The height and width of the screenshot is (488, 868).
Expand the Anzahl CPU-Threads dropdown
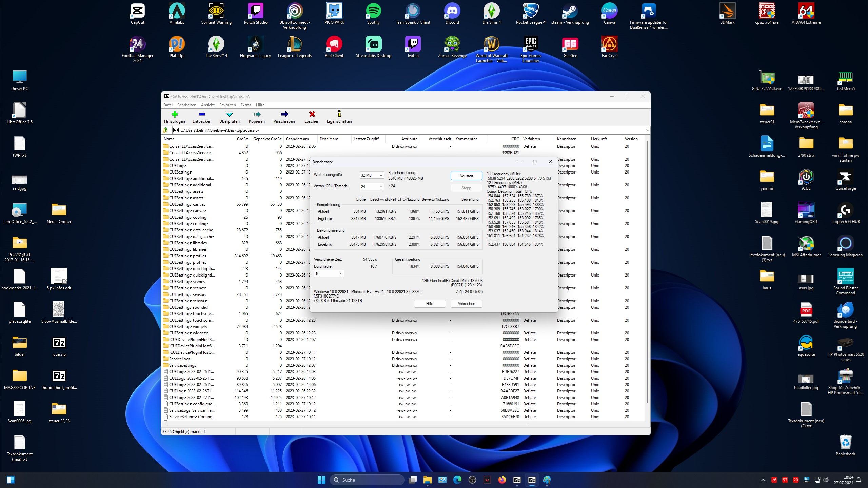372,187
